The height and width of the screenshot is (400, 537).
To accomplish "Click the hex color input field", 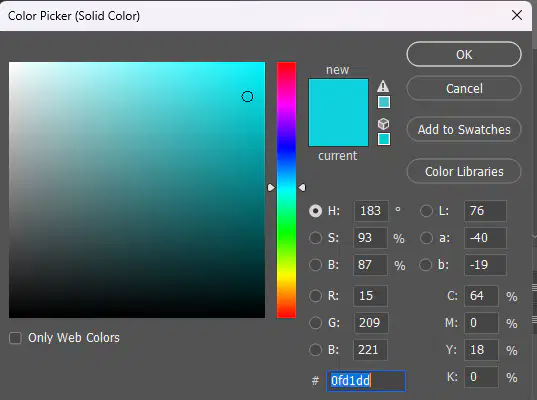I will 366,381.
